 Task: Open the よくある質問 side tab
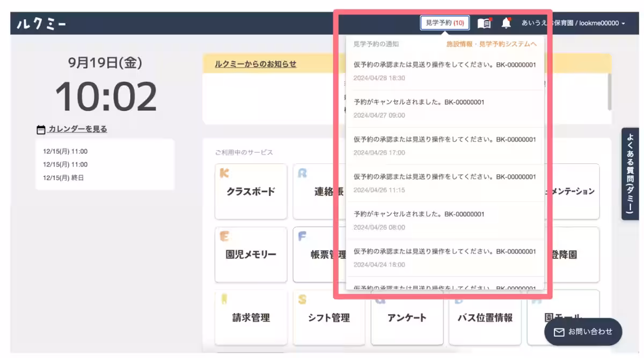[x=630, y=174]
